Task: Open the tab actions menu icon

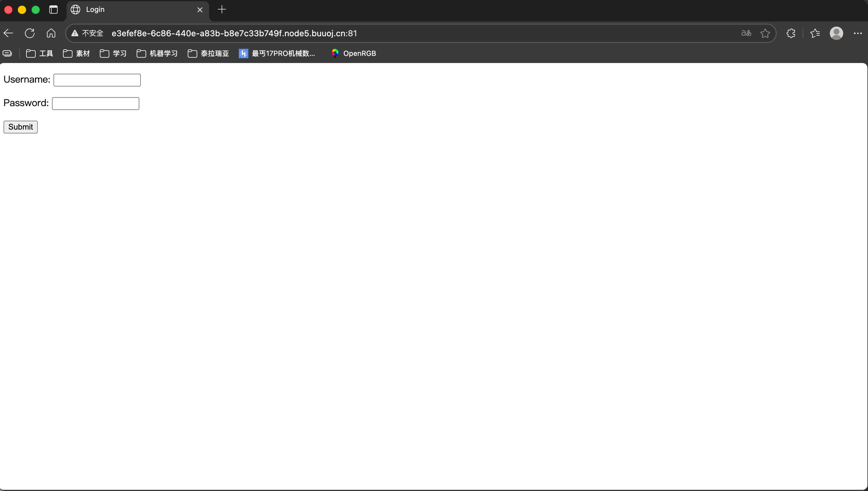Action: click(x=53, y=10)
